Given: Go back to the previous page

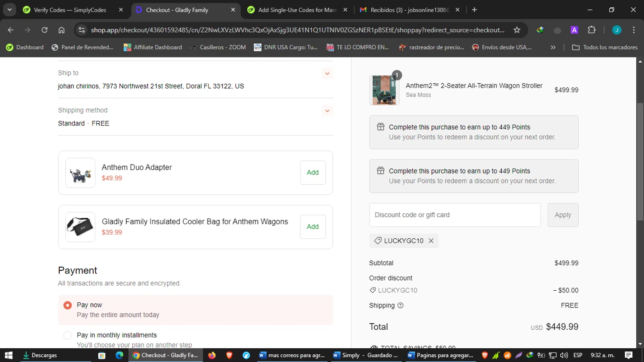Looking at the screenshot, I should pos(11,30).
